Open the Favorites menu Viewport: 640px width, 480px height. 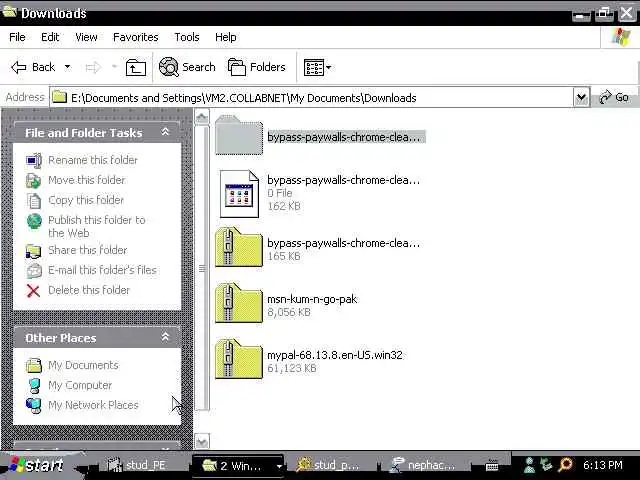click(x=136, y=37)
